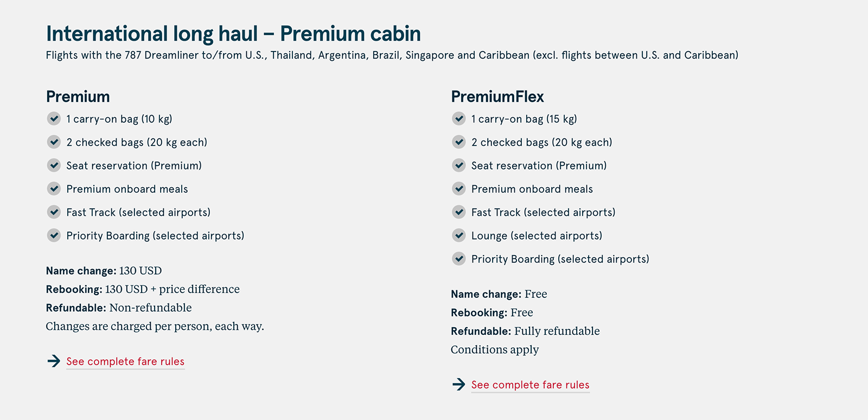
Task: Click the Premium onboard meals checkmark under Premium
Action: [x=54, y=188]
